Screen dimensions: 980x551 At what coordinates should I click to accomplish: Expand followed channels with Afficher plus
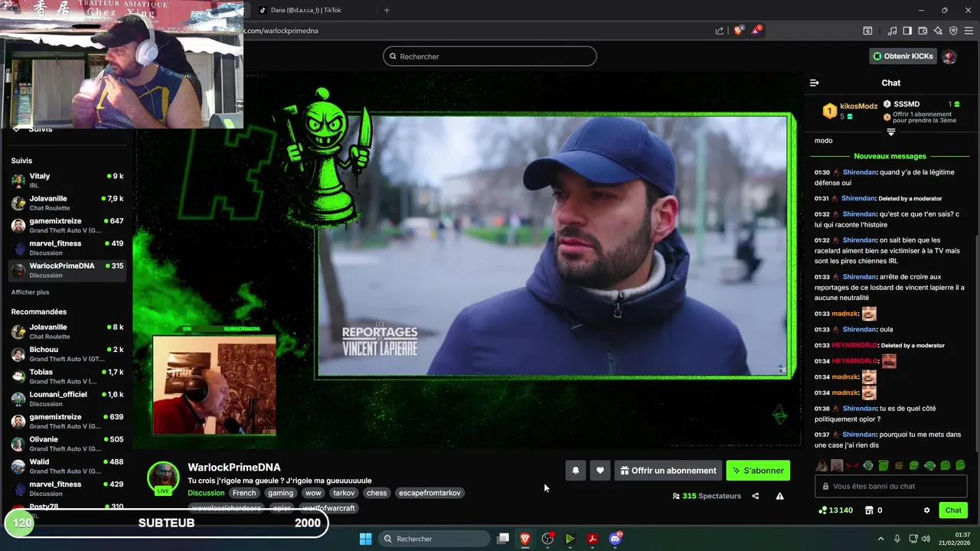(30, 292)
